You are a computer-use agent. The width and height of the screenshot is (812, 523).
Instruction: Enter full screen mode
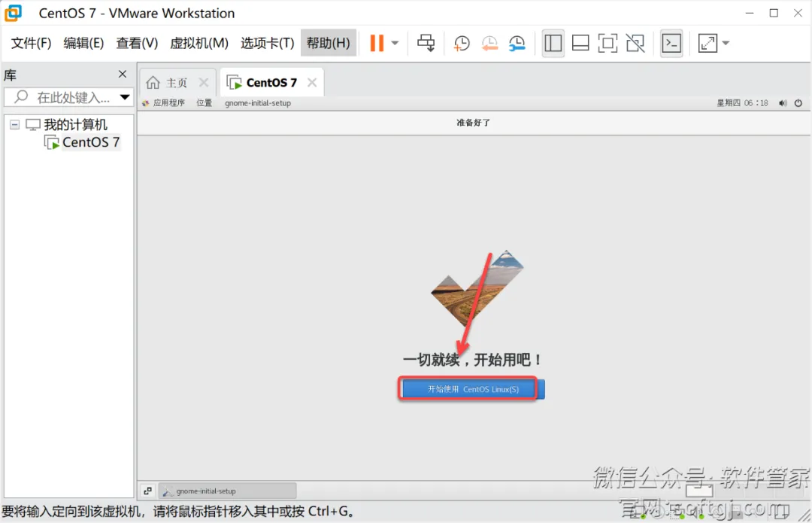pyautogui.click(x=608, y=43)
